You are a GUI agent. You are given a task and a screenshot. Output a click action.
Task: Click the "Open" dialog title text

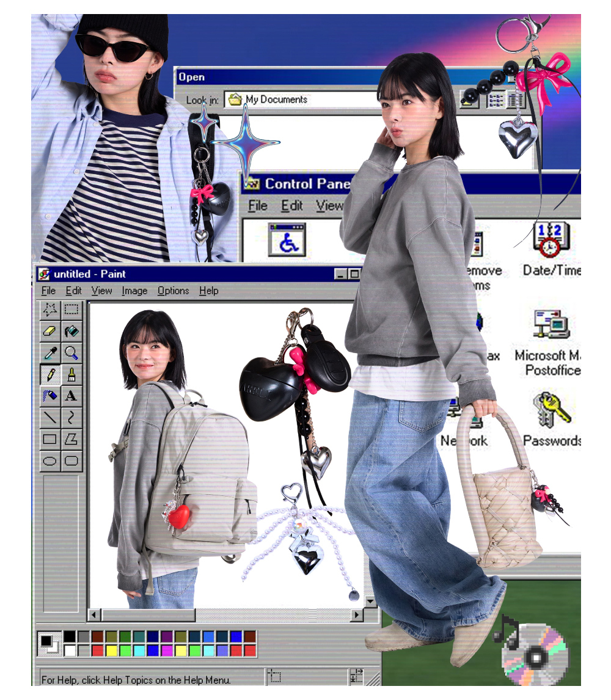click(192, 77)
